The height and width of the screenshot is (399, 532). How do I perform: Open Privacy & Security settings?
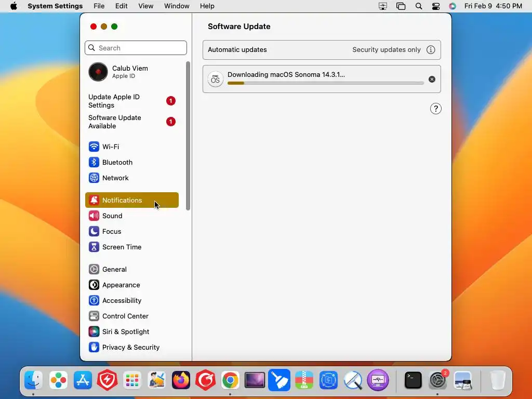coord(131,348)
